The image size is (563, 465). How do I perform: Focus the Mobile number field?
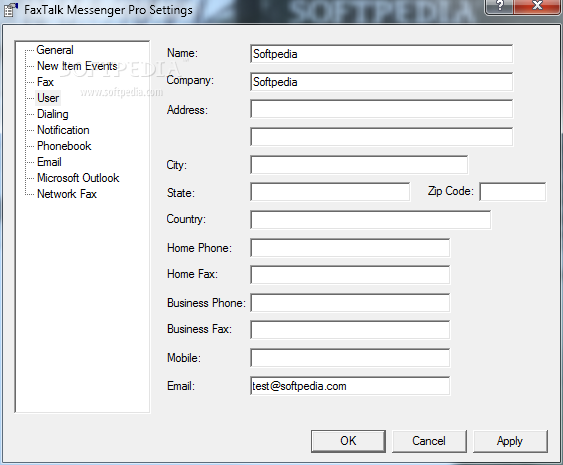click(350, 358)
